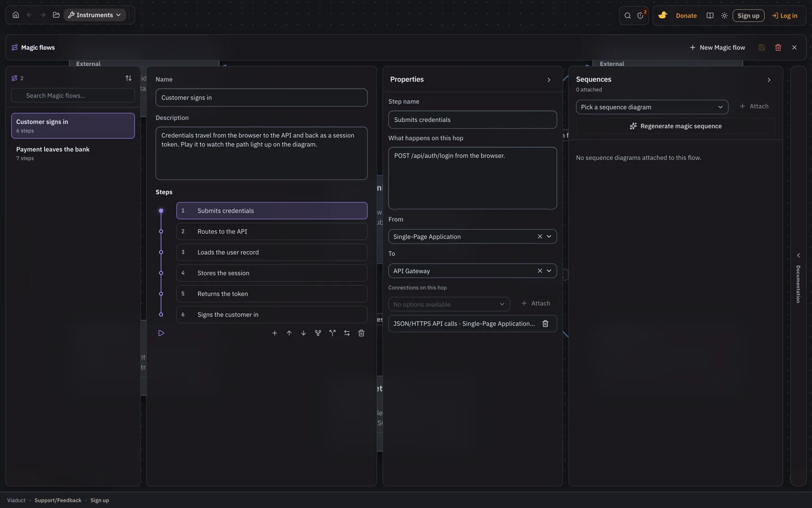Viewport: 812px width, 508px height.
Task: Focus the Search Magic flows field
Action: 73,95
